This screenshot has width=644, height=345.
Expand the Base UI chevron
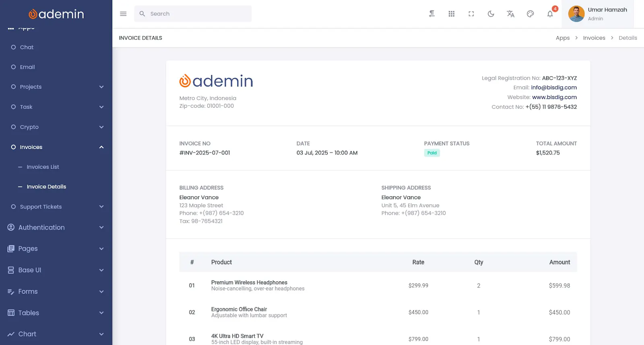[101, 270]
